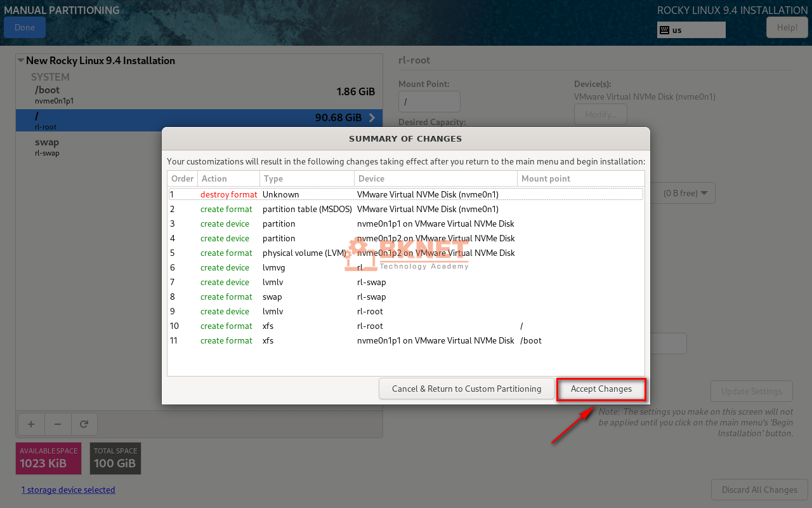812x508 pixels.
Task: Add a new mount point with plus icon
Action: click(31, 424)
